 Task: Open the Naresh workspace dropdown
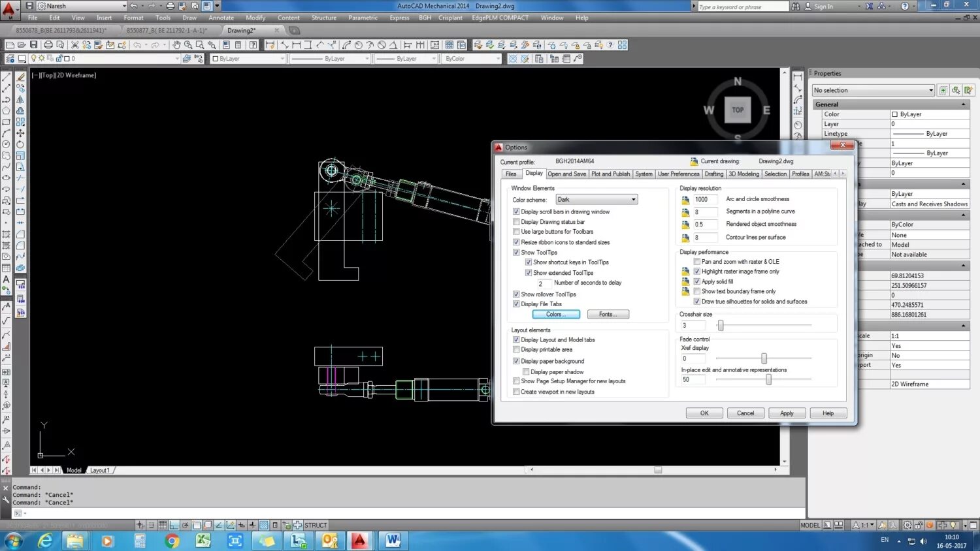pos(82,6)
